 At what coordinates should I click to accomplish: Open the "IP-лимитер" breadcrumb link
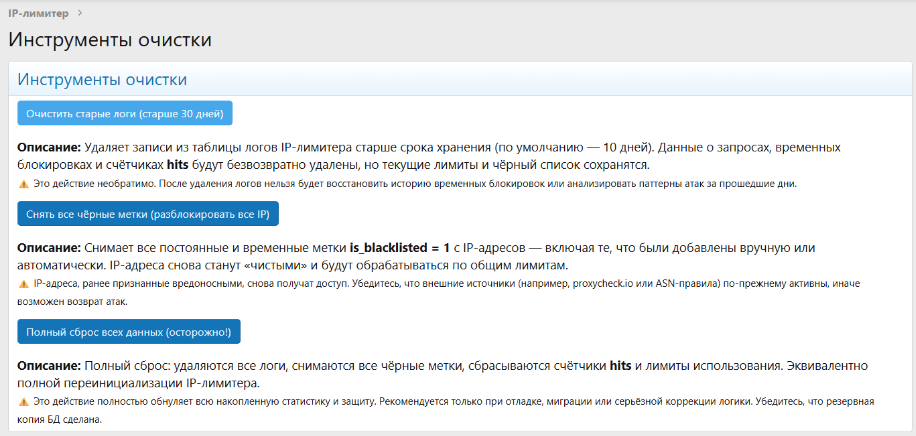pos(37,13)
